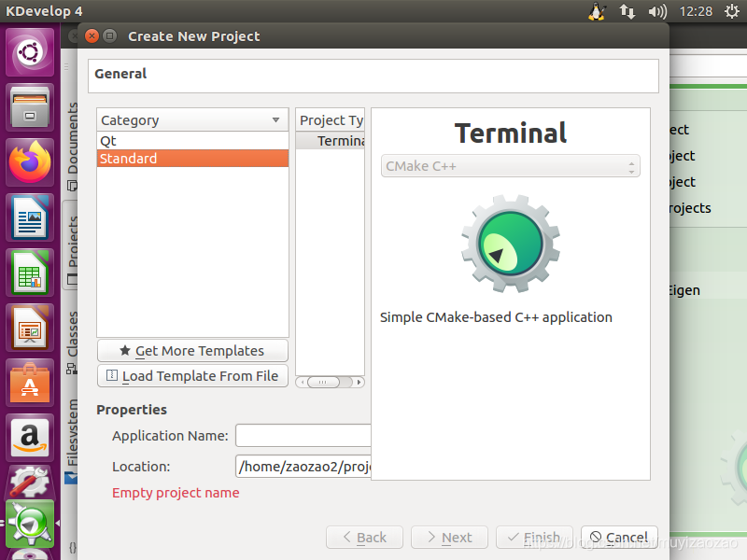Open the CMake C++ combo box
This screenshot has width=747, height=560.
click(510, 166)
